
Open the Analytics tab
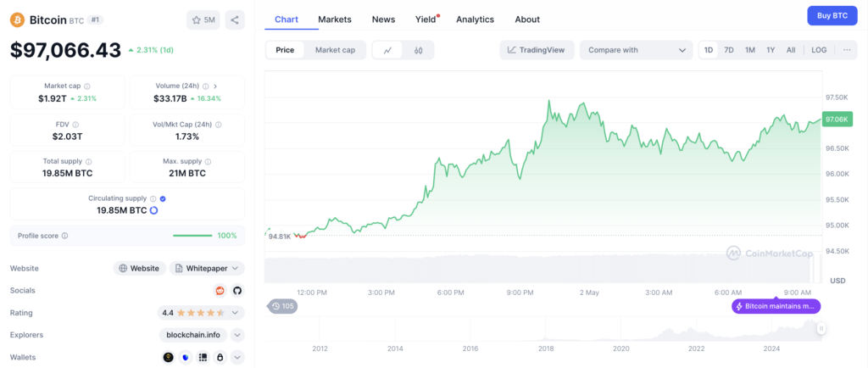point(475,20)
